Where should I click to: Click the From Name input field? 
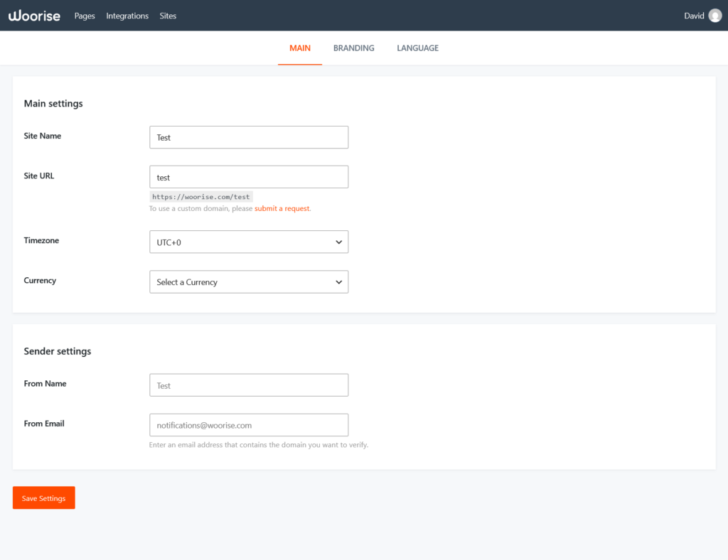[249, 385]
